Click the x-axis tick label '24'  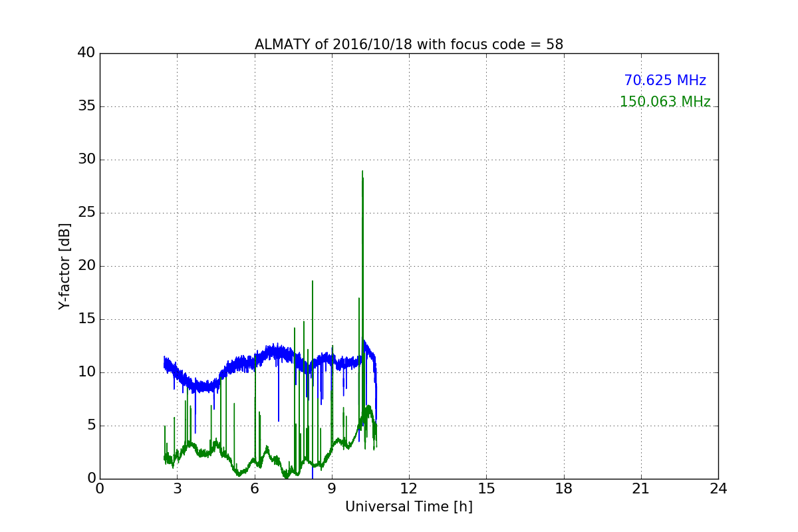coord(718,489)
